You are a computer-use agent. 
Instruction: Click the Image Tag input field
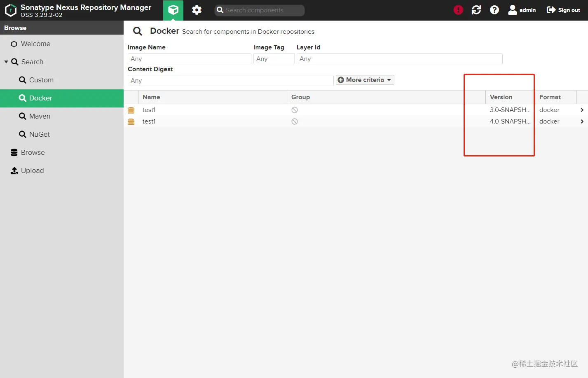click(274, 59)
